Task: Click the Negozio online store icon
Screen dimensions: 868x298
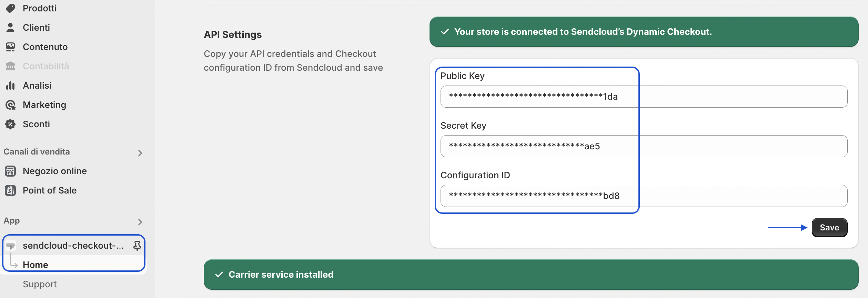Action: pos(10,171)
